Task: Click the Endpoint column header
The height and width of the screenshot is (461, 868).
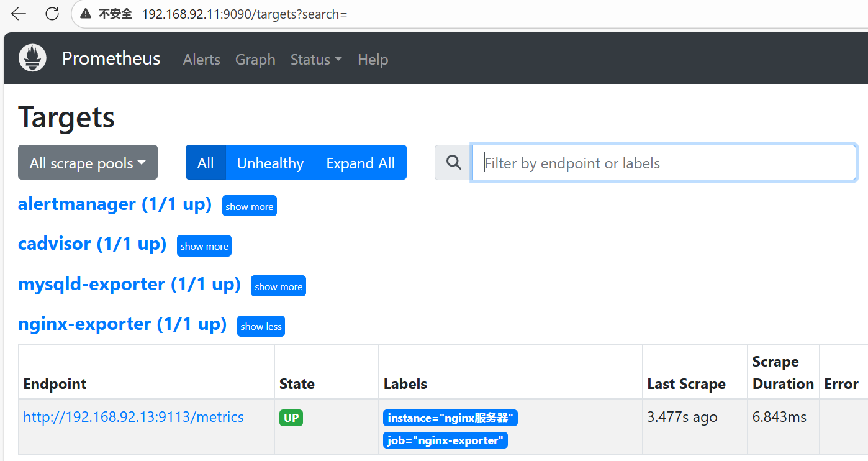Action: click(55, 384)
